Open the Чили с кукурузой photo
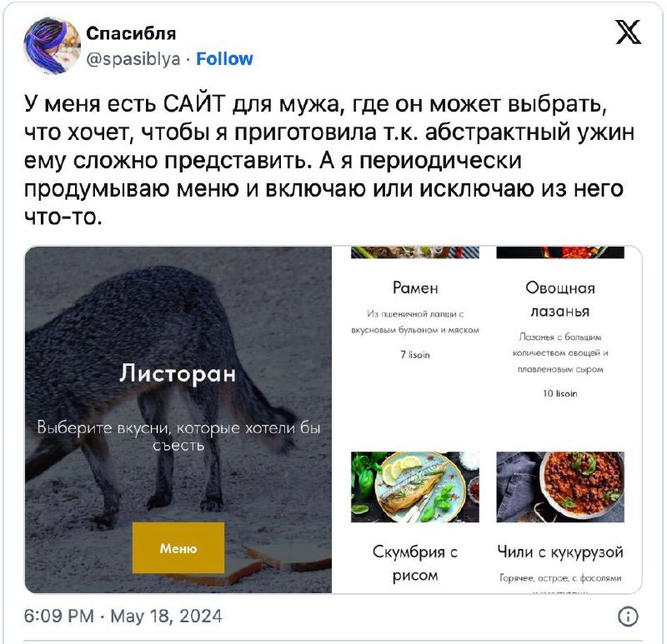Screen dimensions: 667x644 coord(560,487)
